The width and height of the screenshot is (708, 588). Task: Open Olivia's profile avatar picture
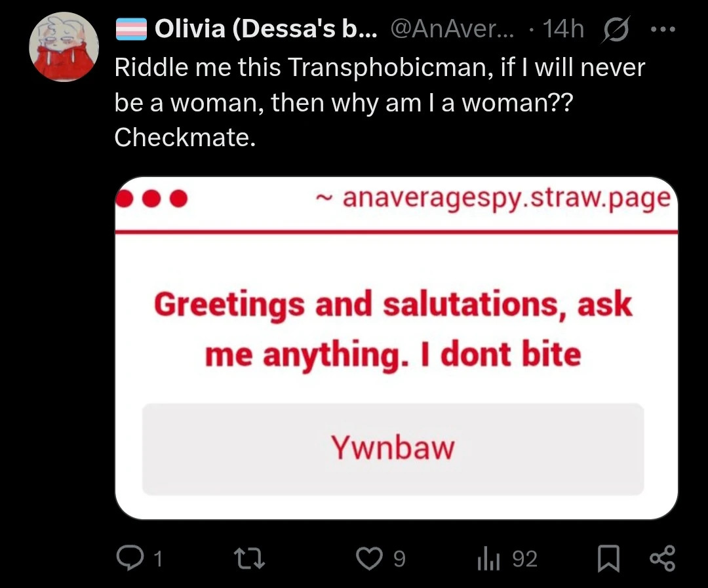[x=64, y=47]
